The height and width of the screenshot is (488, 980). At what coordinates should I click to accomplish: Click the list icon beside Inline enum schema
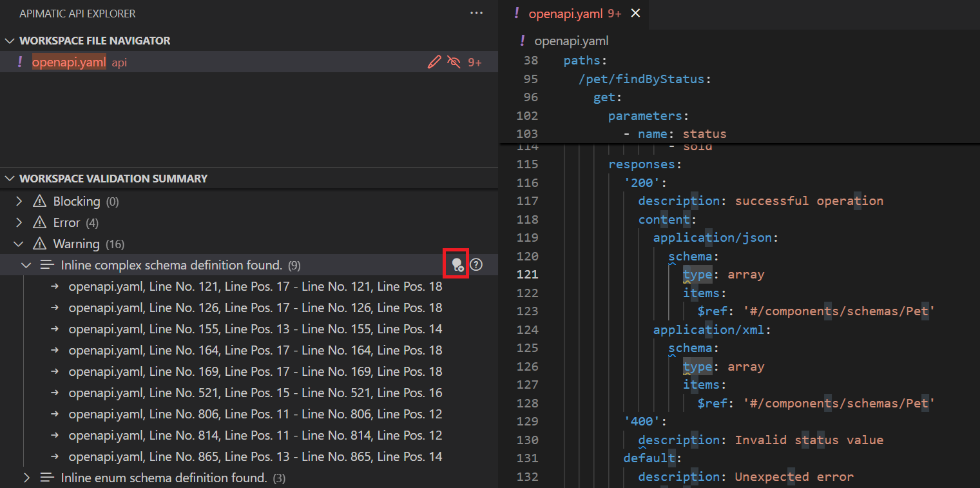tap(46, 478)
